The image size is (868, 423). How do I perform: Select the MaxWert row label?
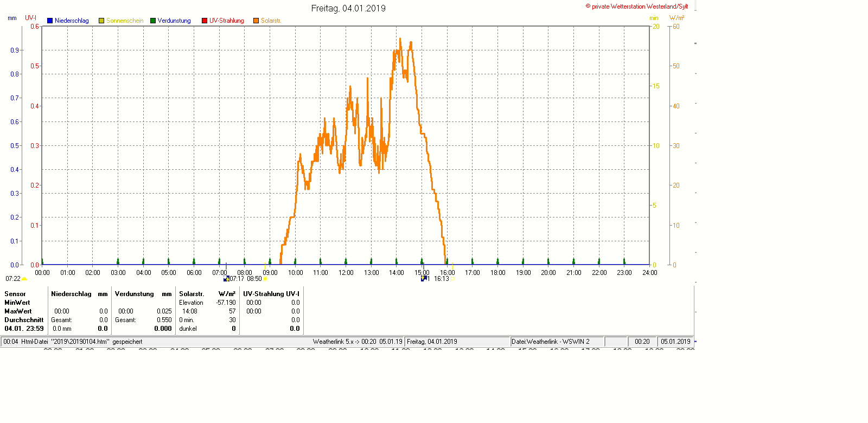(18, 311)
